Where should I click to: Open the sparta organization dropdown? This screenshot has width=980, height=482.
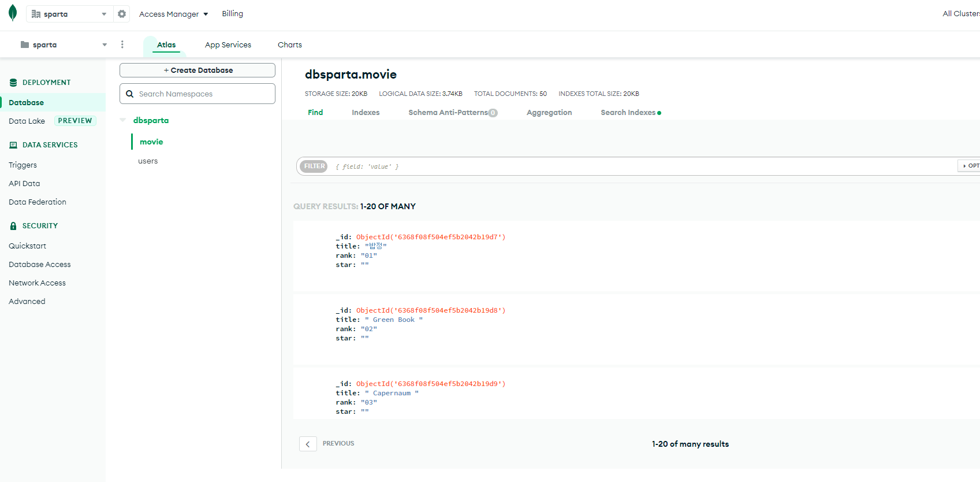click(69, 14)
